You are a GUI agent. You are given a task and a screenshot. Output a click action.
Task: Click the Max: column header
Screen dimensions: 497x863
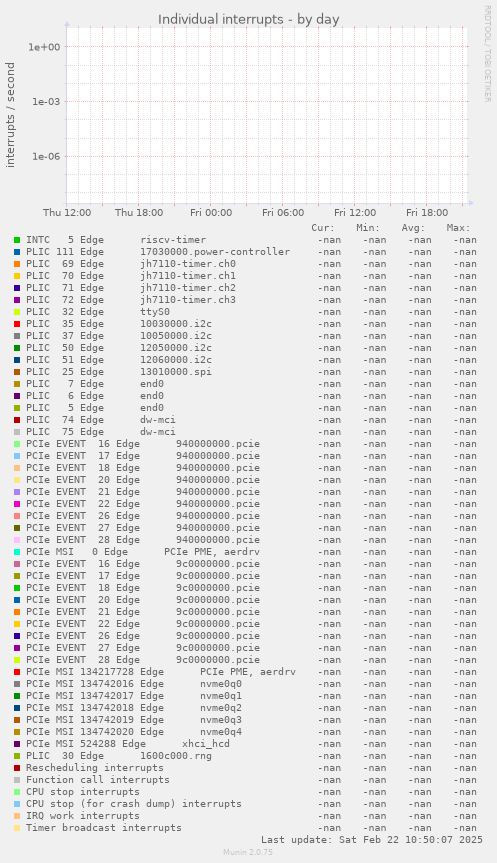tap(458, 228)
